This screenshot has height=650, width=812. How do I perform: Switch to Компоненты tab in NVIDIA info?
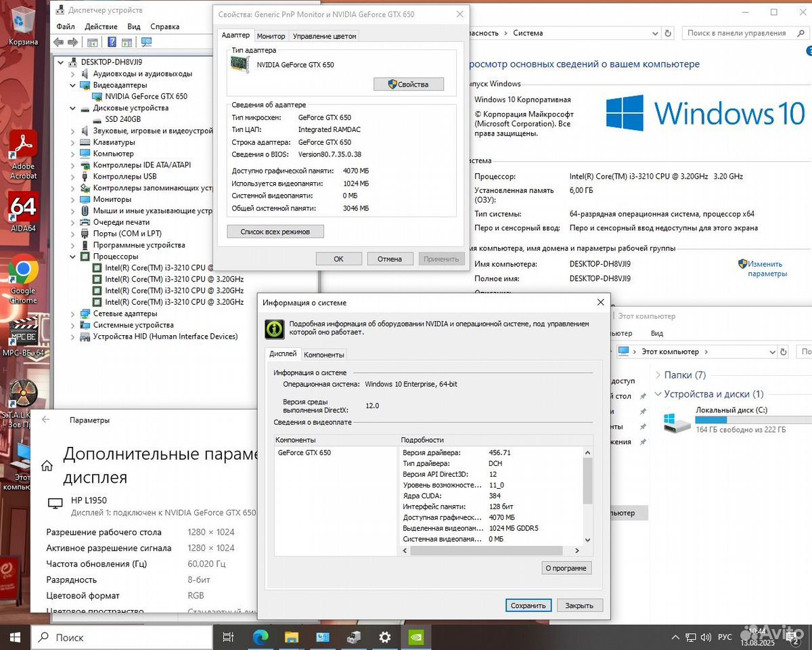[324, 354]
